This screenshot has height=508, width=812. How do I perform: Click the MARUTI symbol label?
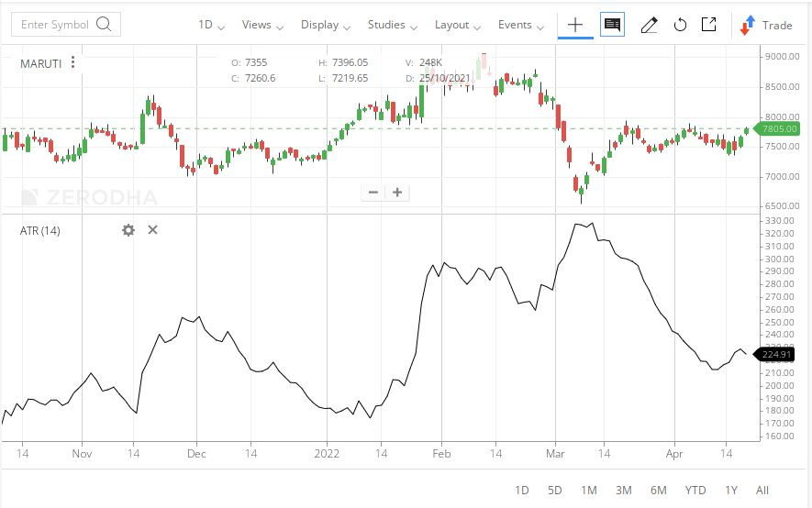click(x=41, y=63)
